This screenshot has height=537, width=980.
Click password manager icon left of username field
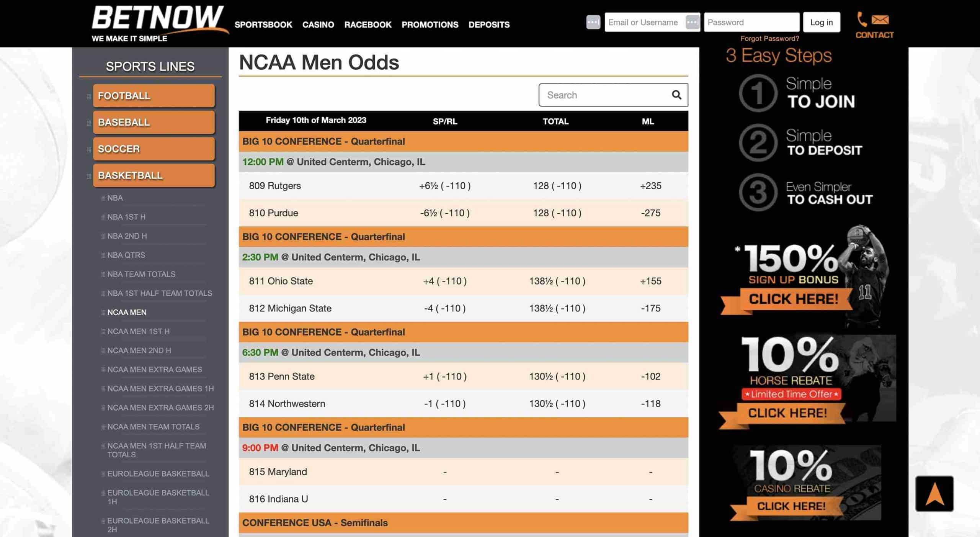point(593,22)
